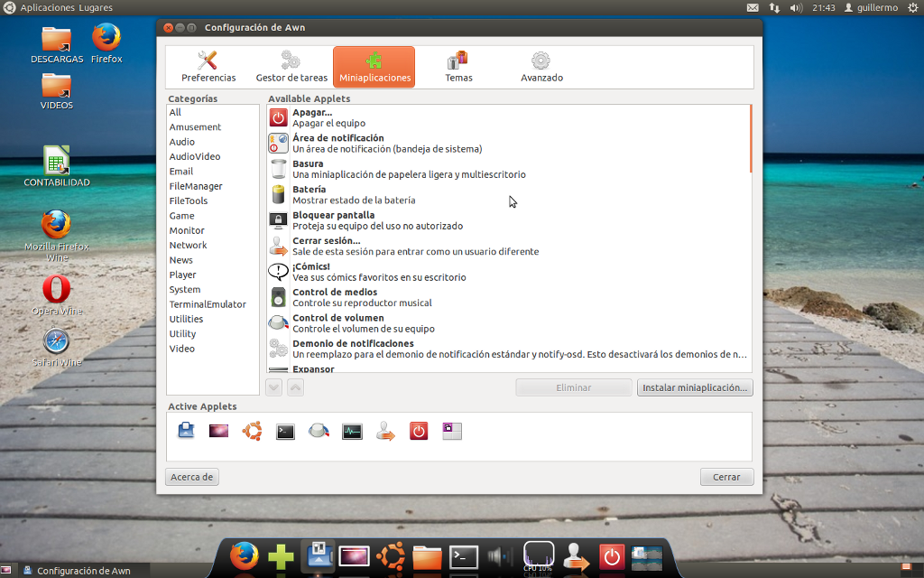Select the red power active applet

click(x=419, y=431)
